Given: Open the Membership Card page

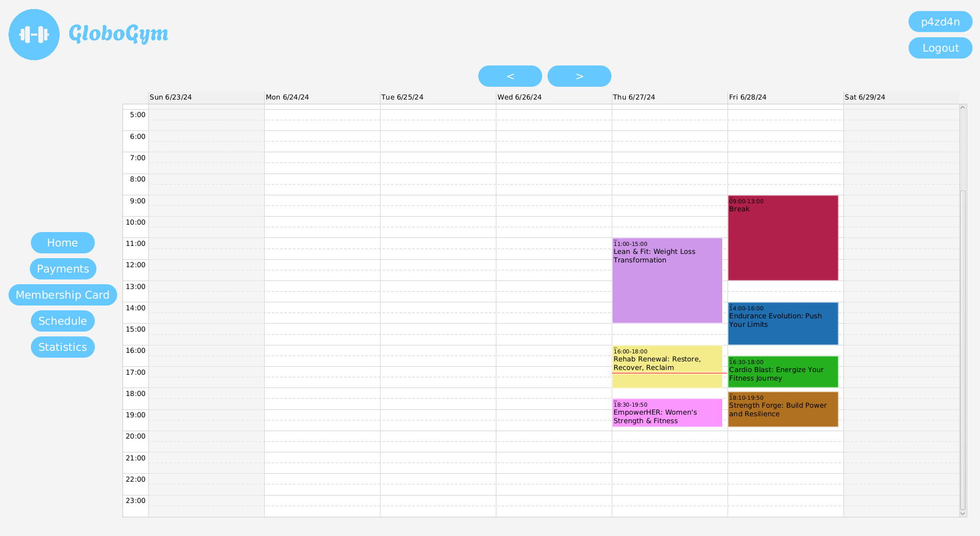Looking at the screenshot, I should (x=62, y=295).
